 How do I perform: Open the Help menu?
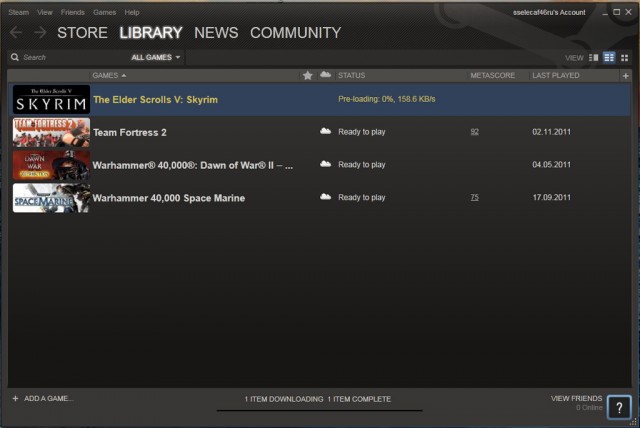pos(132,12)
